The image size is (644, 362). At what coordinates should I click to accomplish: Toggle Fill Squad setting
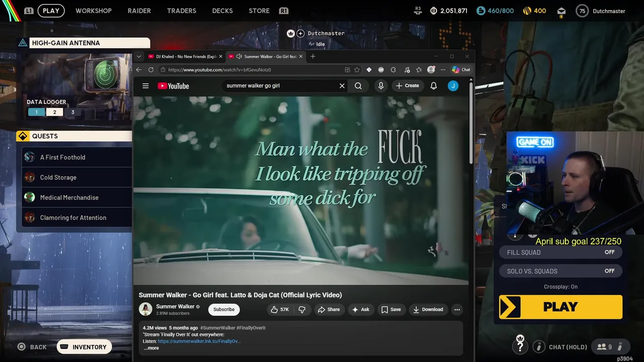(x=561, y=252)
